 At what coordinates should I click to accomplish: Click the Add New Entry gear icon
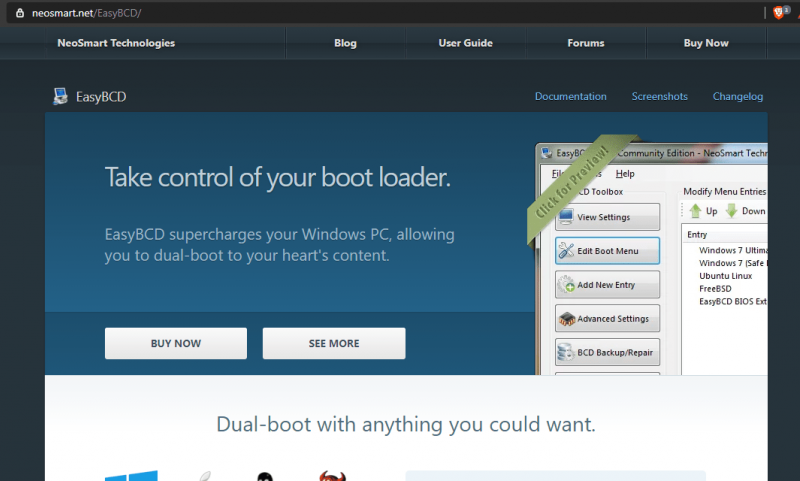[566, 285]
